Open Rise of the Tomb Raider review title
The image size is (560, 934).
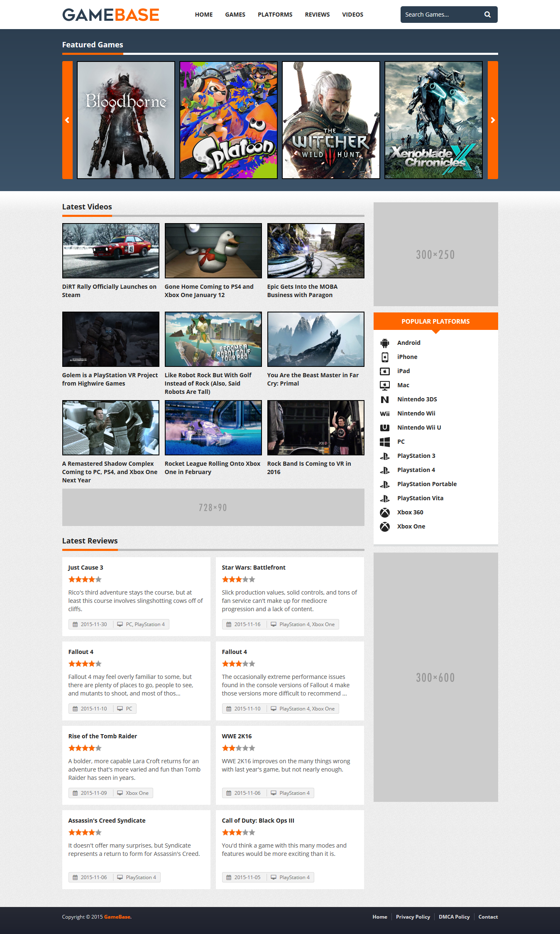[103, 736]
